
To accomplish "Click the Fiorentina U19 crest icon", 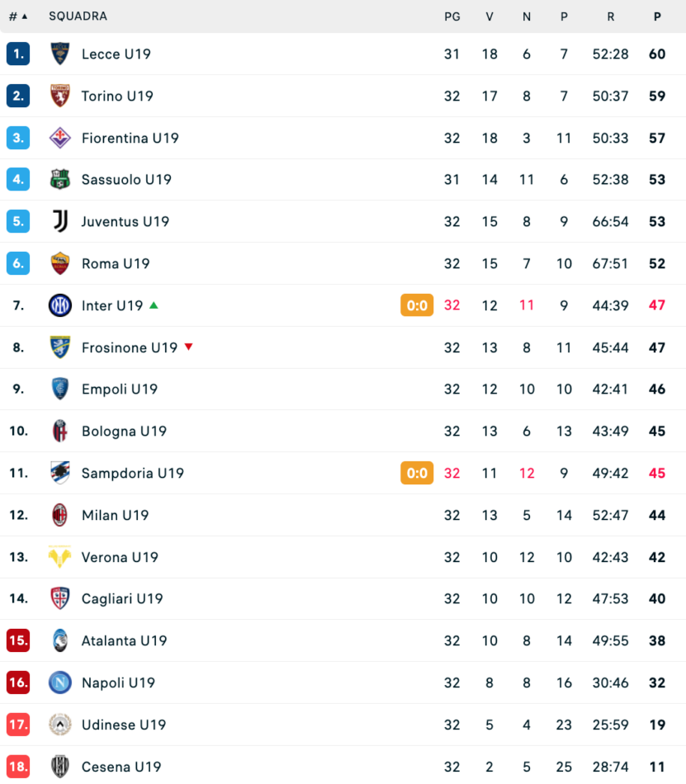I will click(60, 138).
